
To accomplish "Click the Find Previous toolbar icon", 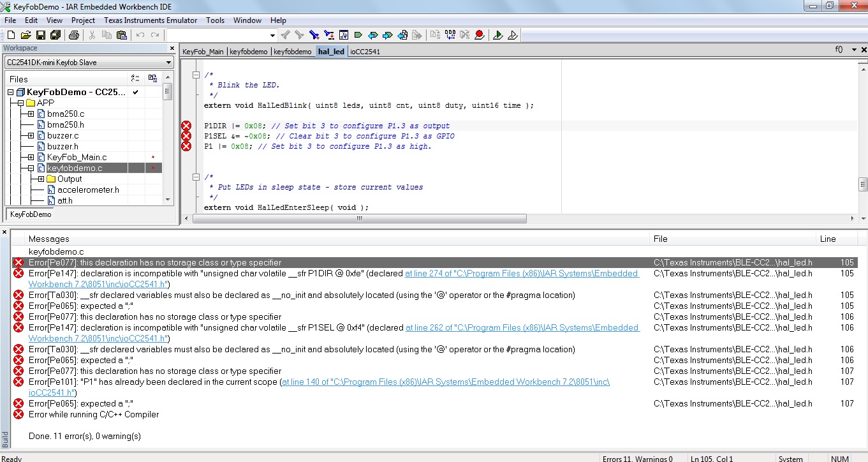I will pos(285,35).
